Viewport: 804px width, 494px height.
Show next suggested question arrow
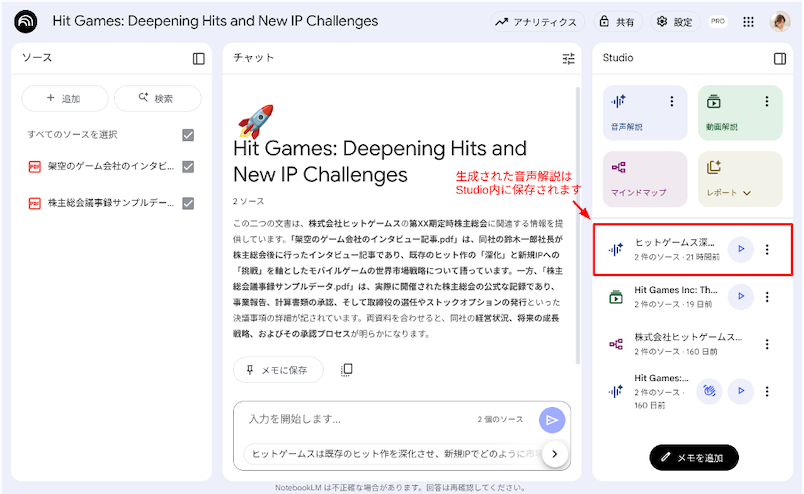(554, 454)
